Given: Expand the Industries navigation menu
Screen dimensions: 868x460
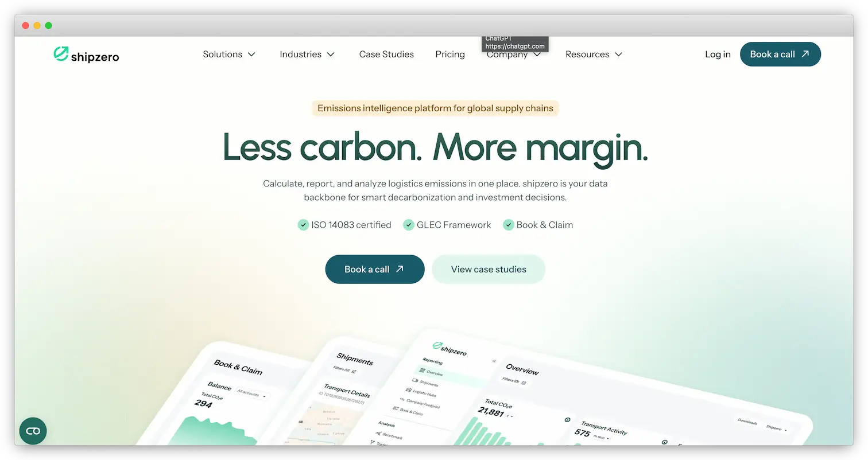Looking at the screenshot, I should coord(307,54).
